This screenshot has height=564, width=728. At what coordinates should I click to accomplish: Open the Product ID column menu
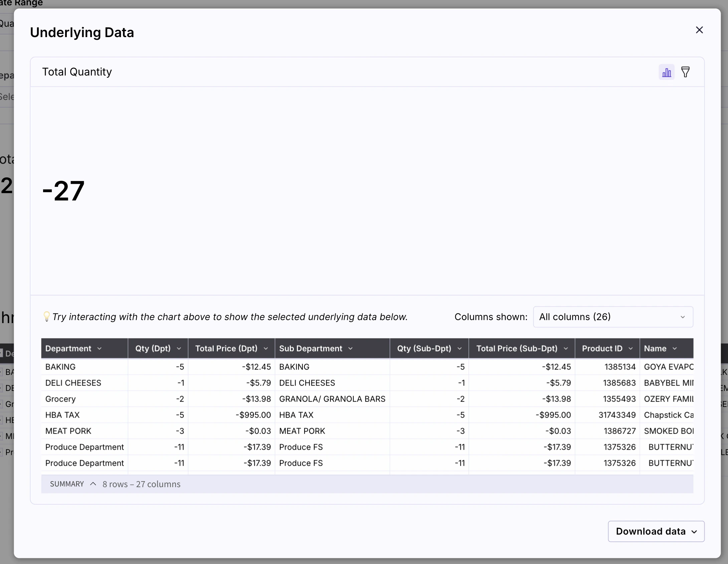pos(631,348)
